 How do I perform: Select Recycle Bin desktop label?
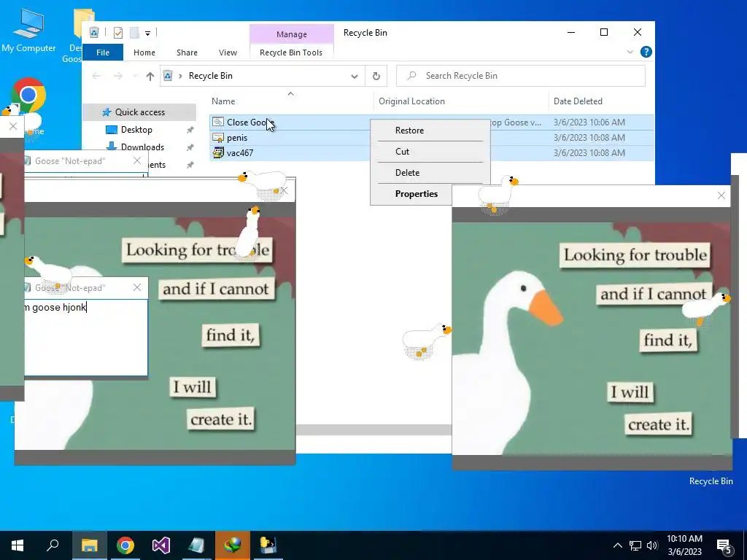[711, 481]
